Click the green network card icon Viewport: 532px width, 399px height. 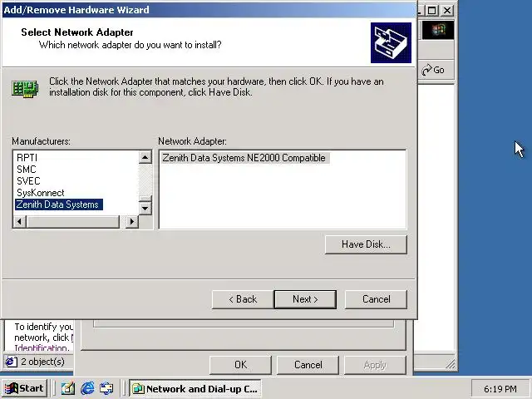pos(25,89)
